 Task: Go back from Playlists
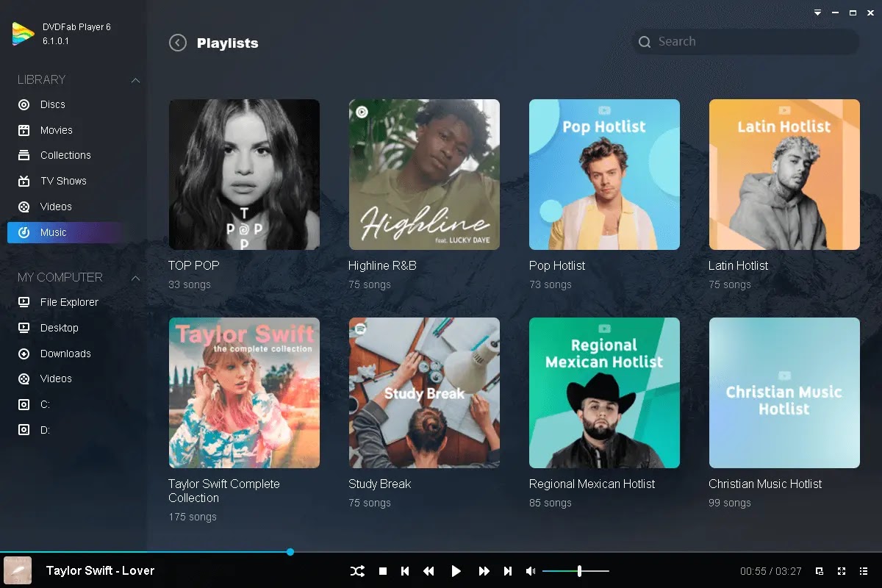177,43
